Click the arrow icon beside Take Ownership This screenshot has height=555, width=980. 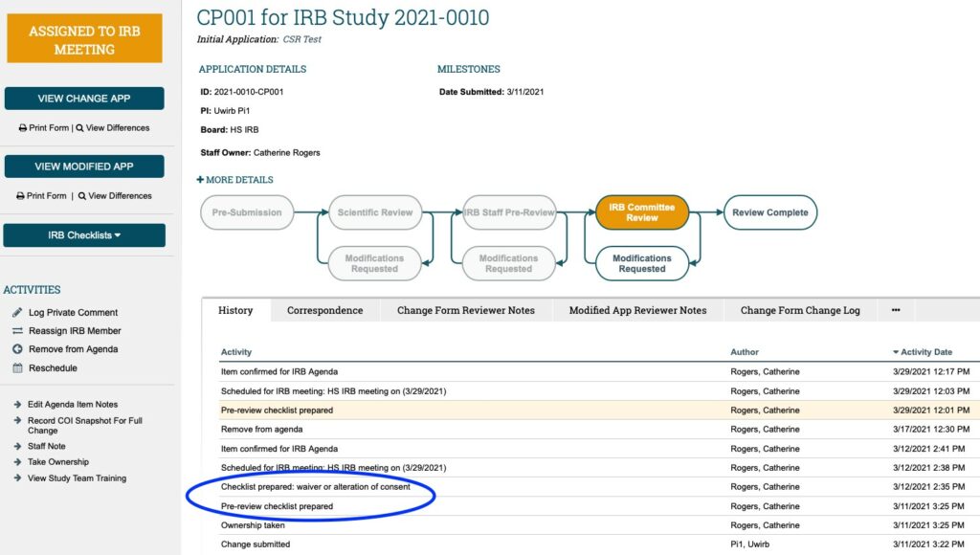(17, 462)
